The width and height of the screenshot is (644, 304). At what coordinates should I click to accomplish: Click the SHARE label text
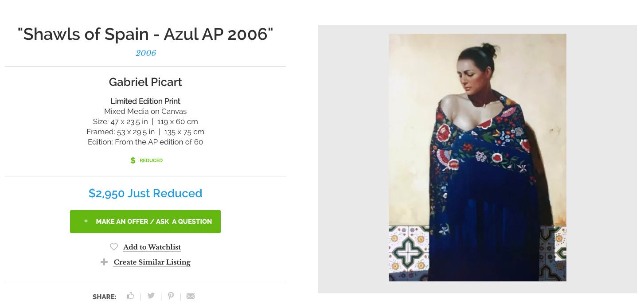point(105,297)
